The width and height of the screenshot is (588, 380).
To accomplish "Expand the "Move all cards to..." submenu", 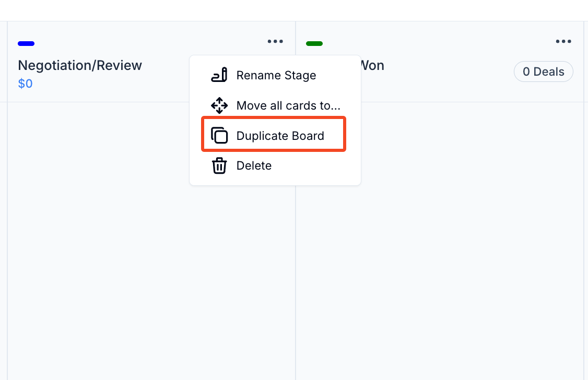I will [x=289, y=105].
